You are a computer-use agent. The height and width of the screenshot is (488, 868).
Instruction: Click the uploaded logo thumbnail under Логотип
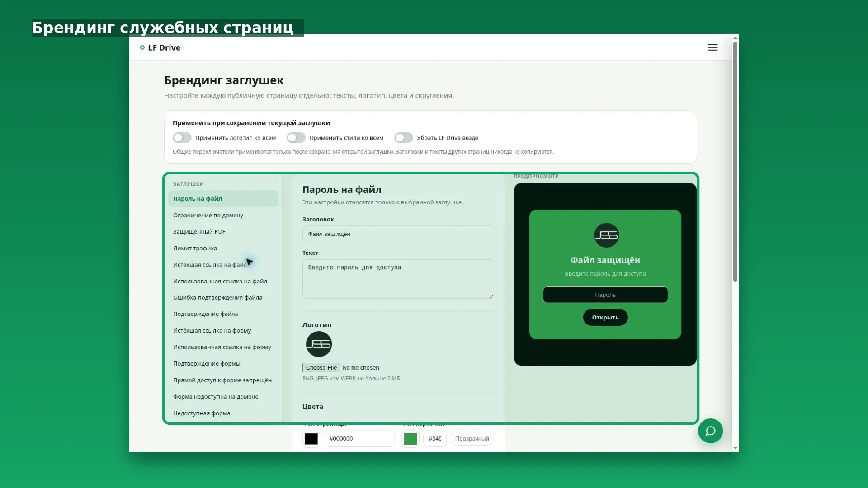point(319,344)
